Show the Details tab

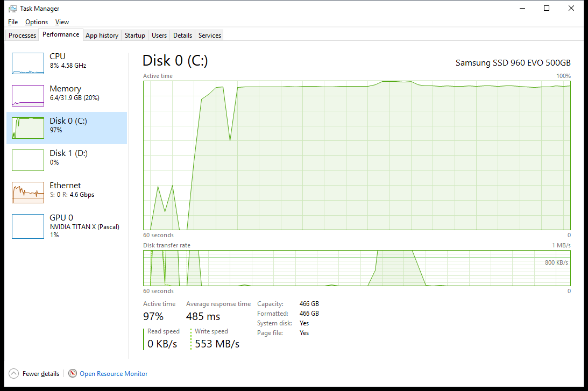tap(182, 35)
